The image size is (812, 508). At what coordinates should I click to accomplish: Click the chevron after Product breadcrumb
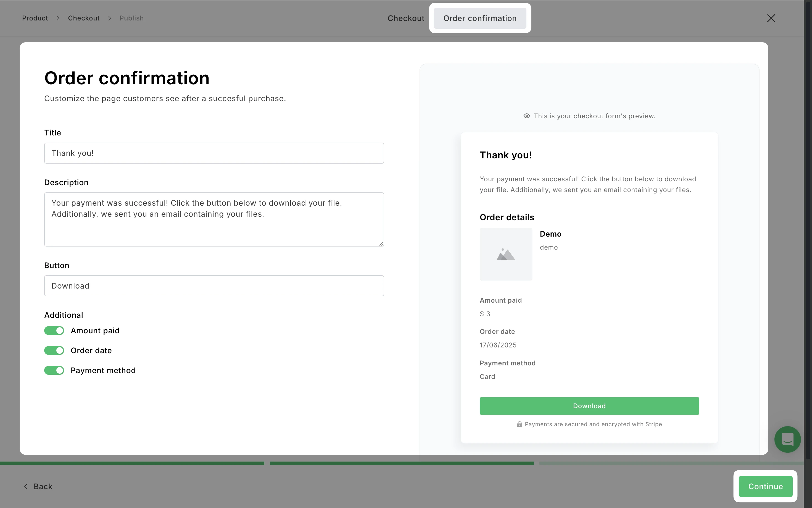coord(58,18)
